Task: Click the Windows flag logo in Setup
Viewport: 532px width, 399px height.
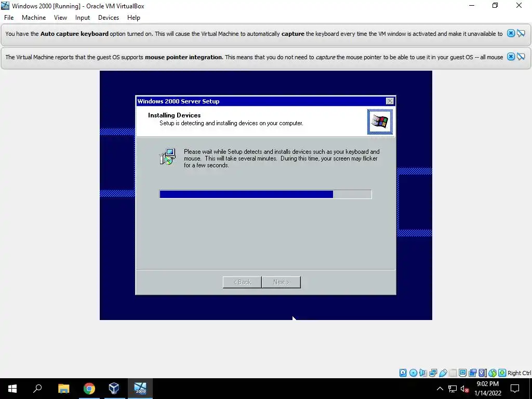Action: tap(380, 122)
